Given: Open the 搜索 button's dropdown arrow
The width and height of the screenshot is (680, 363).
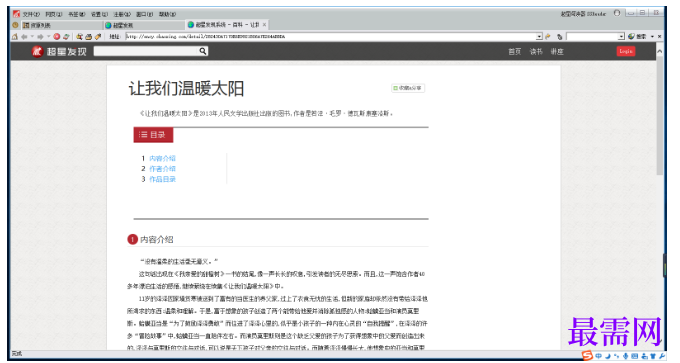Looking at the screenshot, I should [652, 37].
